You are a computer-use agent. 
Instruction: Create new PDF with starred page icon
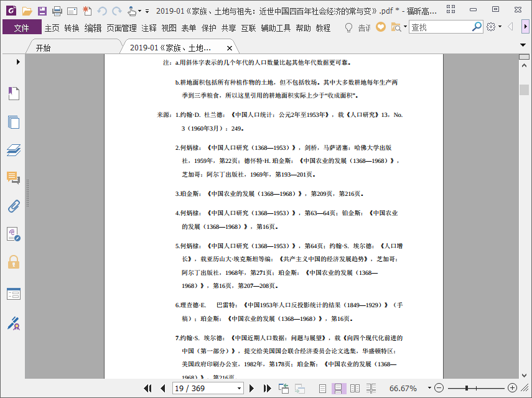(87, 11)
